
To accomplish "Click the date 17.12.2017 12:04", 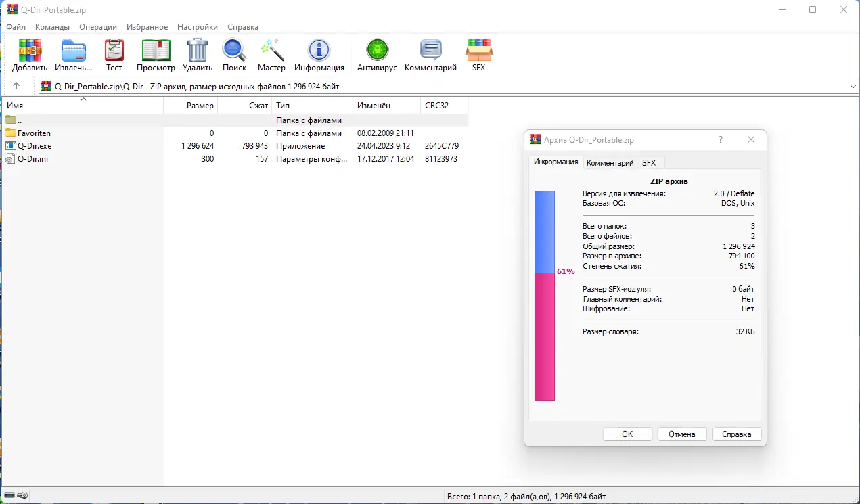I will (386, 159).
